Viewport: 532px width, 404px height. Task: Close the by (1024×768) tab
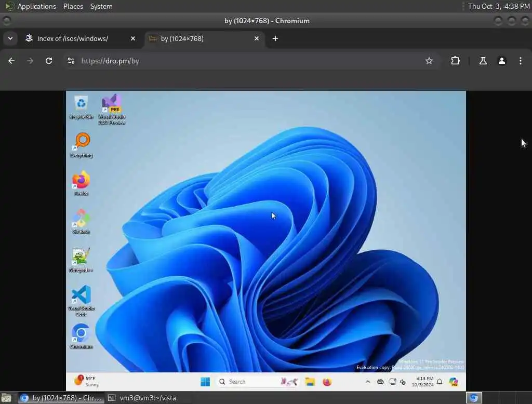coord(257,38)
